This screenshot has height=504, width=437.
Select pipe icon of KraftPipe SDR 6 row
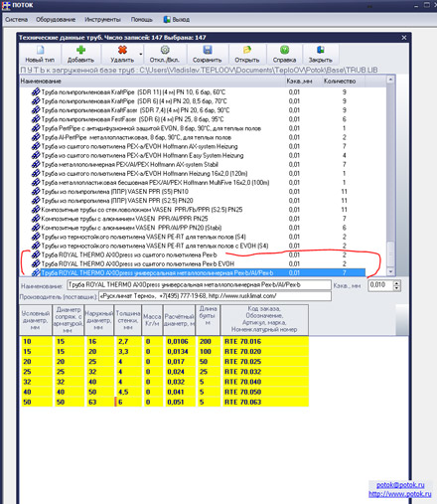(36, 101)
